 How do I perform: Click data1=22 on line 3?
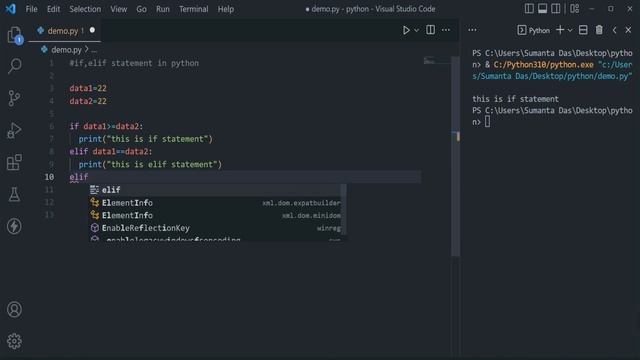[x=88, y=88]
